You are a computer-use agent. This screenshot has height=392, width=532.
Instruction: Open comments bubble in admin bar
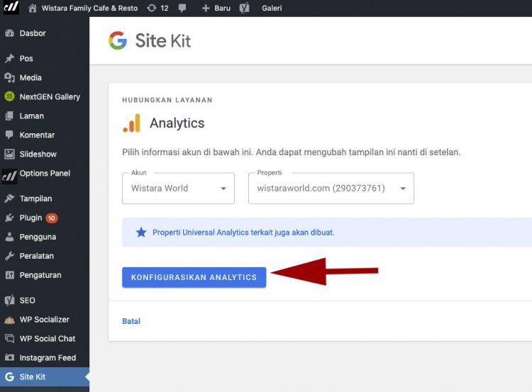click(182, 8)
